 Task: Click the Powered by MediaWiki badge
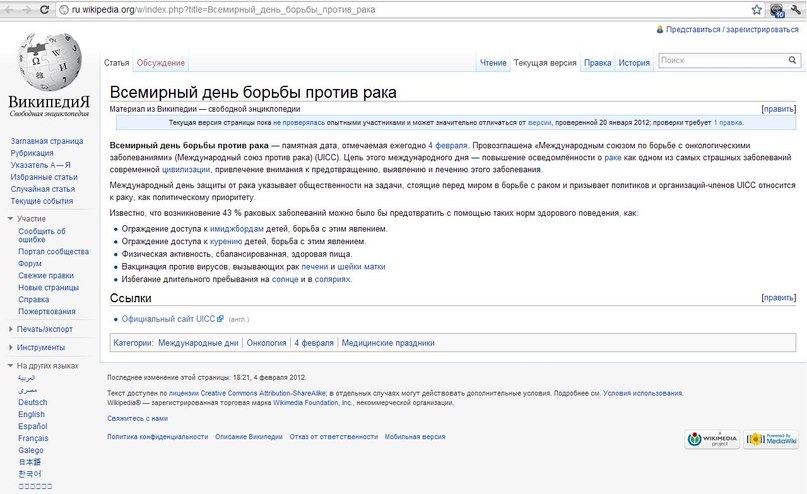(x=771, y=439)
